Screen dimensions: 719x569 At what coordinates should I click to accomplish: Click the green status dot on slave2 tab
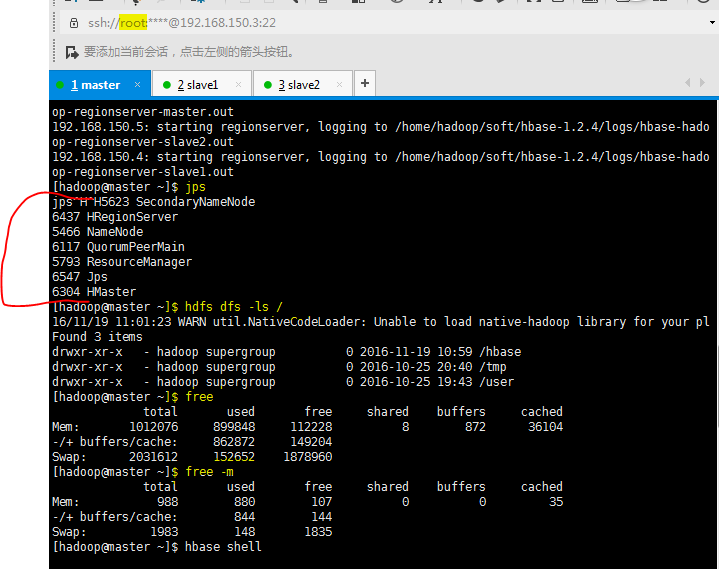pos(268,85)
